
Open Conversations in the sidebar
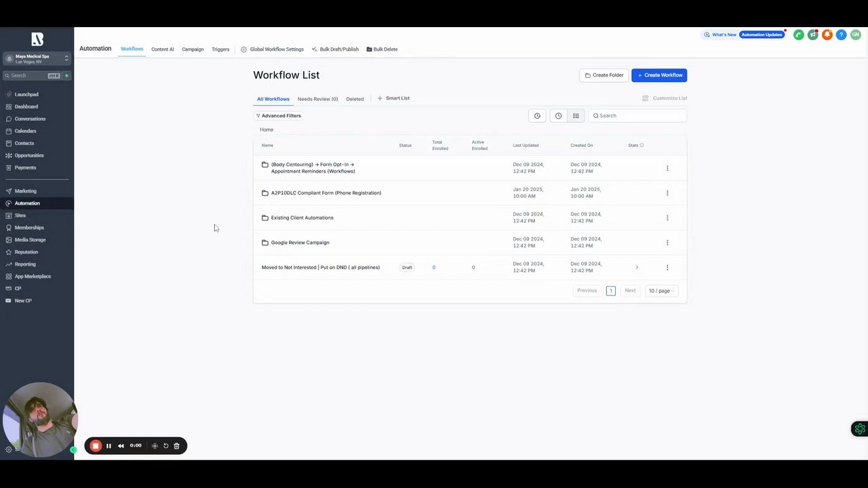pos(30,119)
